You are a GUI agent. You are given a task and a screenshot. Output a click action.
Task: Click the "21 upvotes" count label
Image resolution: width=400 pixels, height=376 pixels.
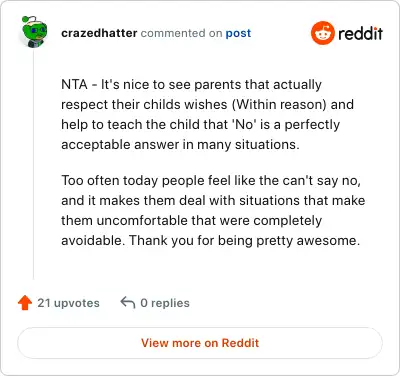click(68, 303)
